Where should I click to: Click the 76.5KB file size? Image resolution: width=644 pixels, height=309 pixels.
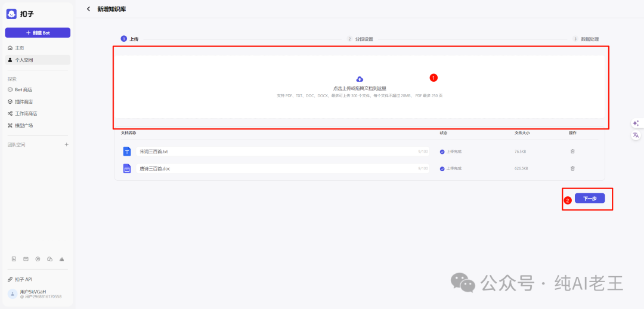tap(521, 152)
